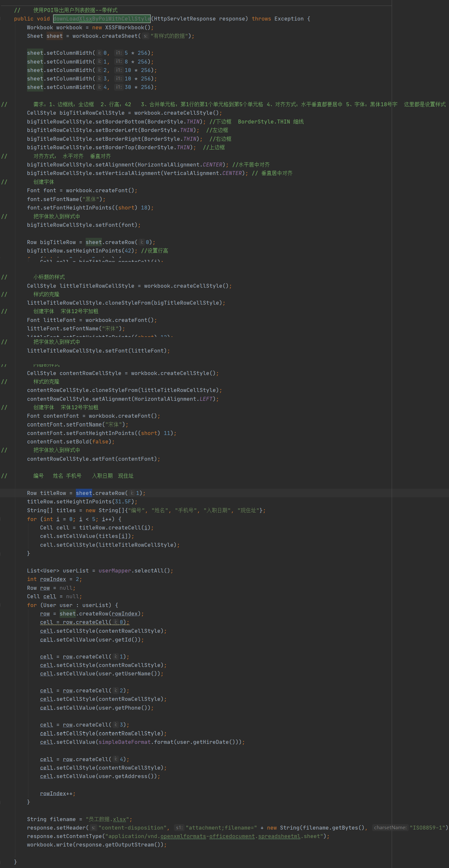Click the setBorderBottom(BorderStyle.THIN) call
The width and height of the screenshot is (449, 868).
116,122
